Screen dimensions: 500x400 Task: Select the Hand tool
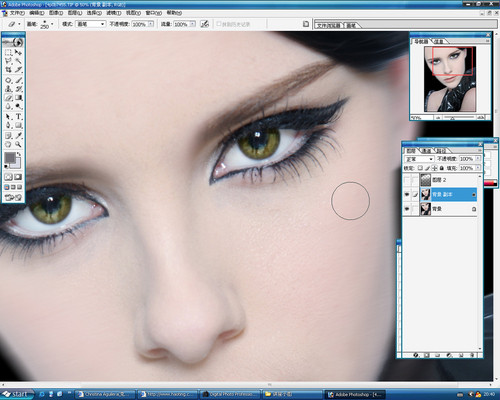coord(8,144)
